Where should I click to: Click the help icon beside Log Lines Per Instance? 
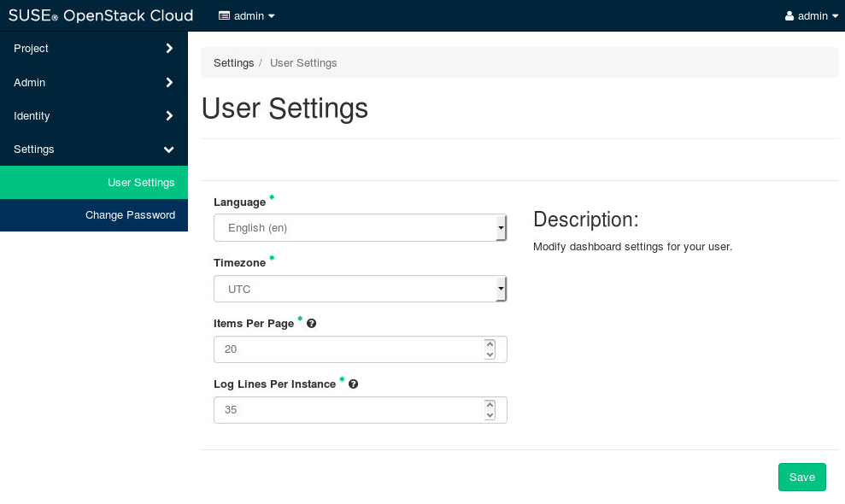(353, 384)
